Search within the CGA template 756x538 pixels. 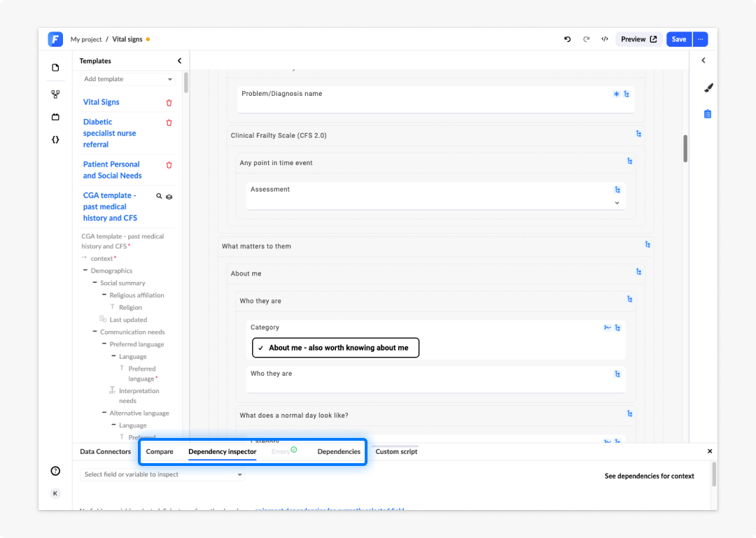click(x=159, y=196)
